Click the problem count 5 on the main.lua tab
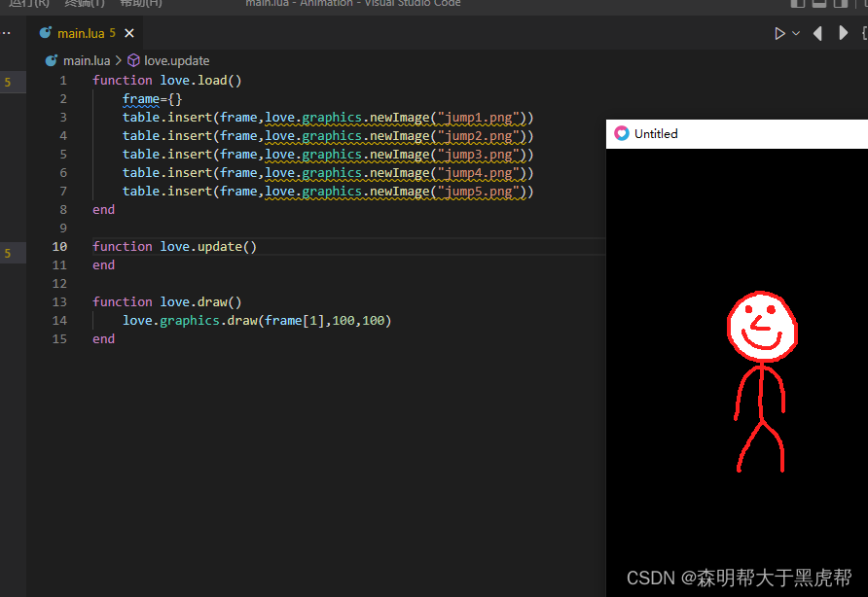The height and width of the screenshot is (597, 868). (112, 33)
